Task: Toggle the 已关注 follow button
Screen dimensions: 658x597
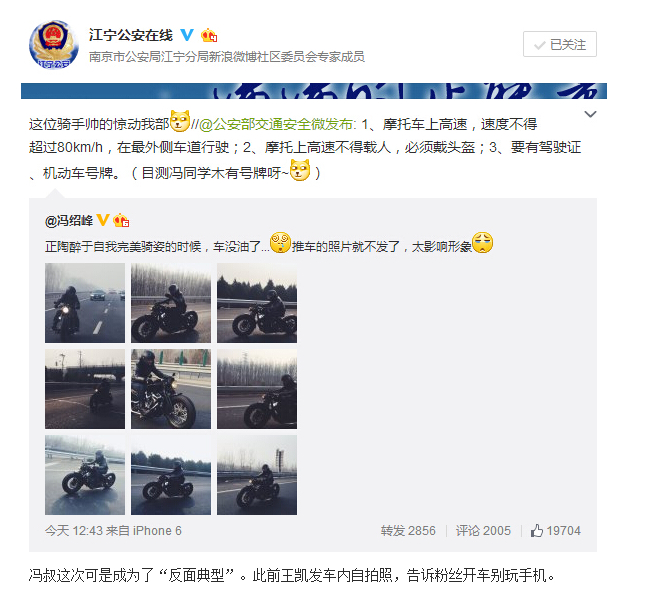Action: 559,44
